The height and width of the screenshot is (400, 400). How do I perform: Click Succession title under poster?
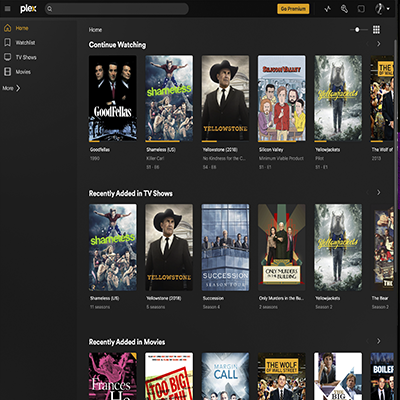[213, 298]
